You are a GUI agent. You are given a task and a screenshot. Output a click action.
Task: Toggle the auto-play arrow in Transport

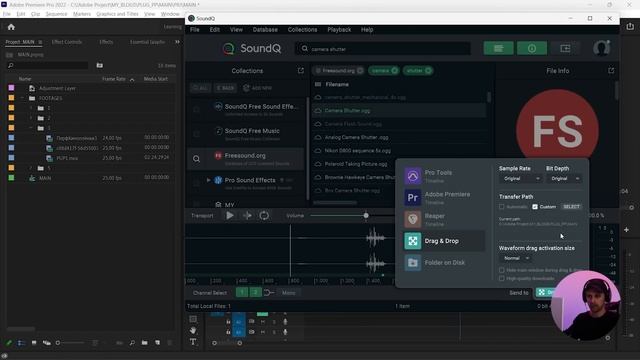point(247,216)
